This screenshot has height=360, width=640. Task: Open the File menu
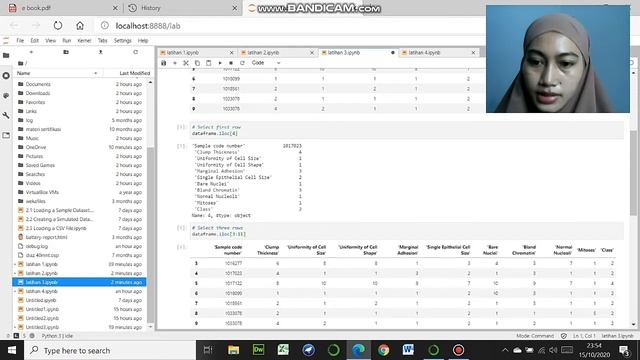(x=20, y=40)
